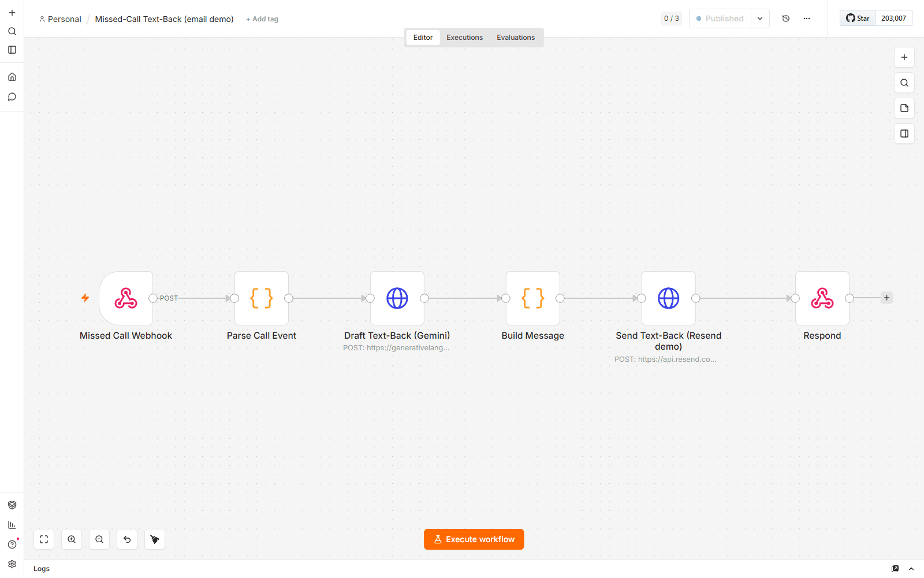Fit the workflow to view

[44, 539]
